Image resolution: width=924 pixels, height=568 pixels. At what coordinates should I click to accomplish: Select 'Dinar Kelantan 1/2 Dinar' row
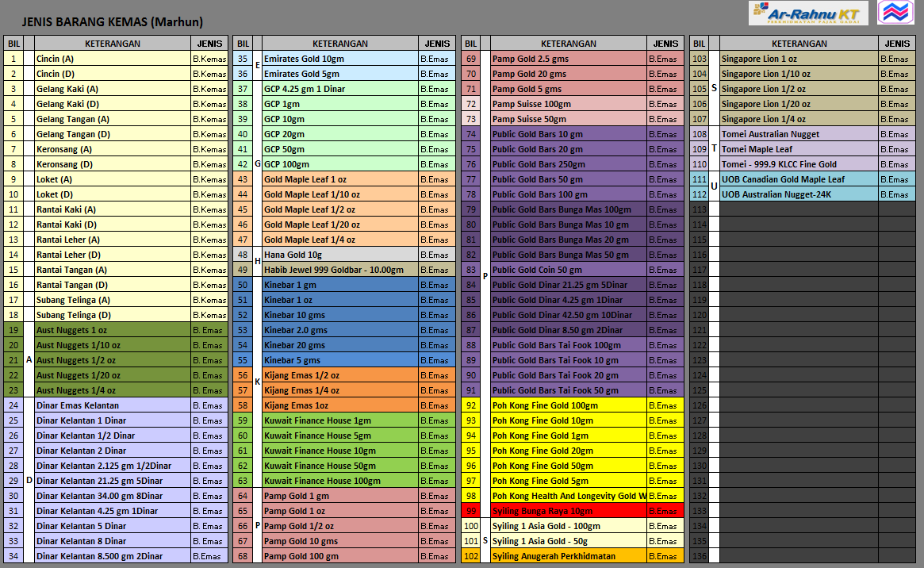click(x=116, y=436)
